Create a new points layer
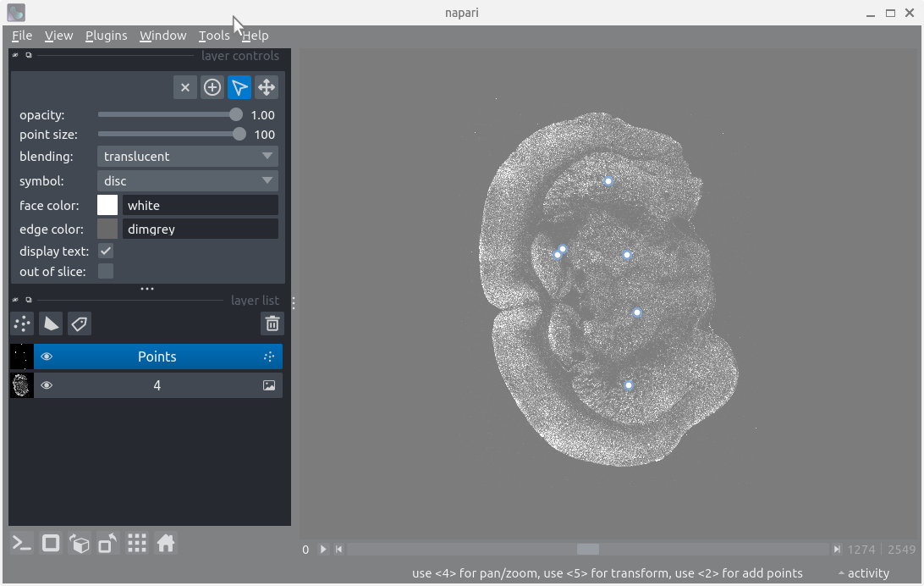Screen dimensions: 924x586 pyautogui.click(x=23, y=323)
